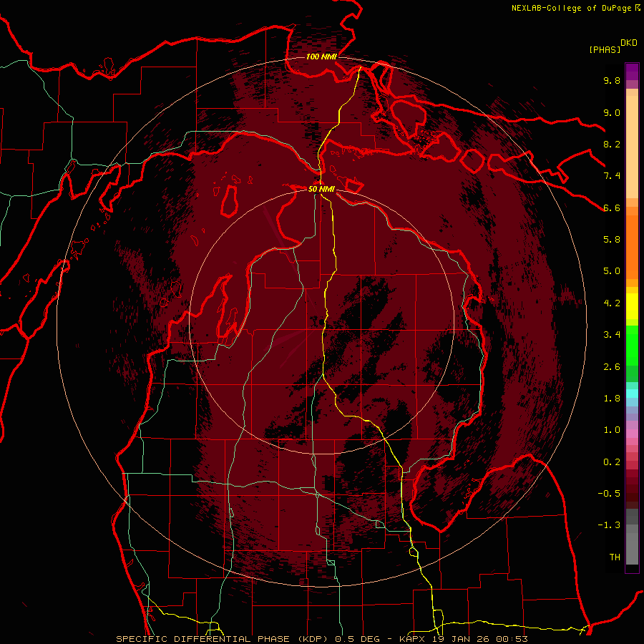Click the 0.2 scale value

click(612, 462)
